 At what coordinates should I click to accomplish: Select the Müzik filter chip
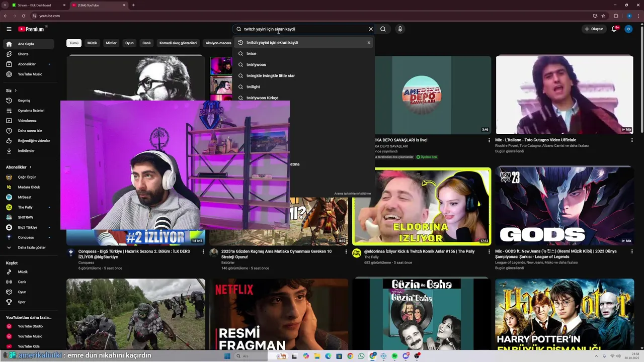(92, 43)
